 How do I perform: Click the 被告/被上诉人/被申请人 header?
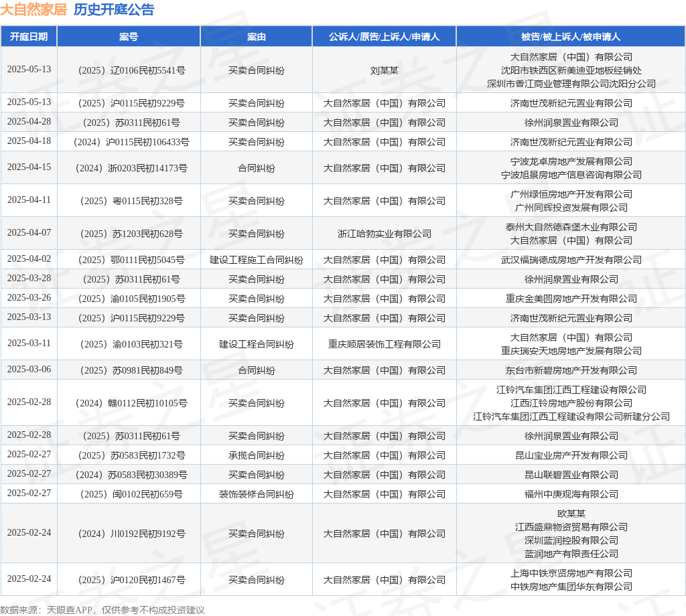pos(571,37)
